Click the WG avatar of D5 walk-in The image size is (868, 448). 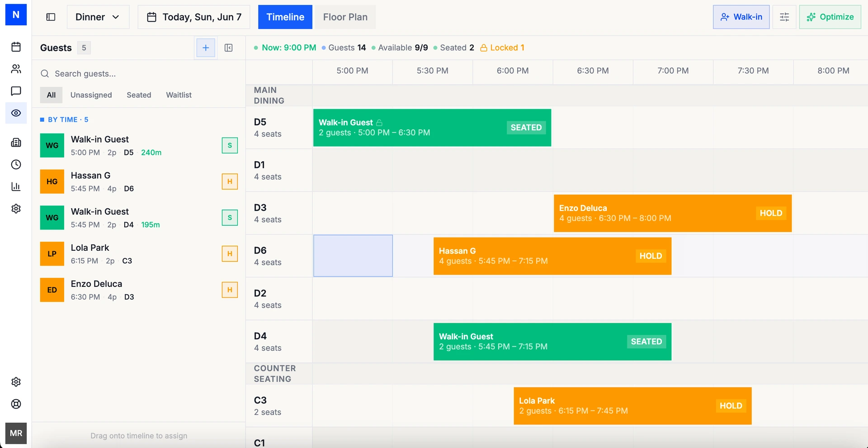pyautogui.click(x=52, y=145)
